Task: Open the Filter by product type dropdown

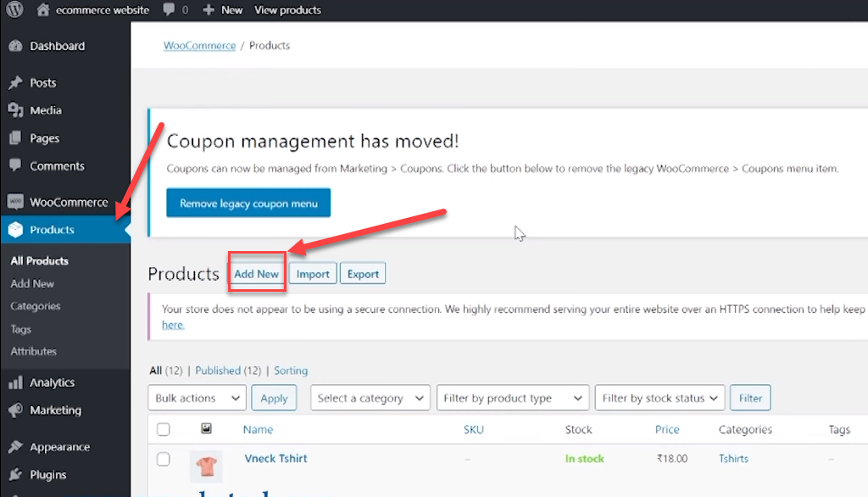Action: click(513, 398)
